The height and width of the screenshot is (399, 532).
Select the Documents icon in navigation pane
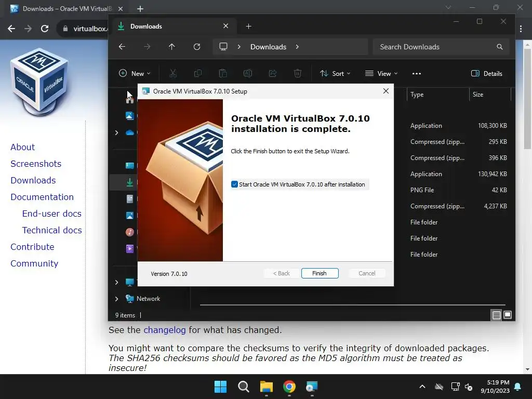(129, 199)
